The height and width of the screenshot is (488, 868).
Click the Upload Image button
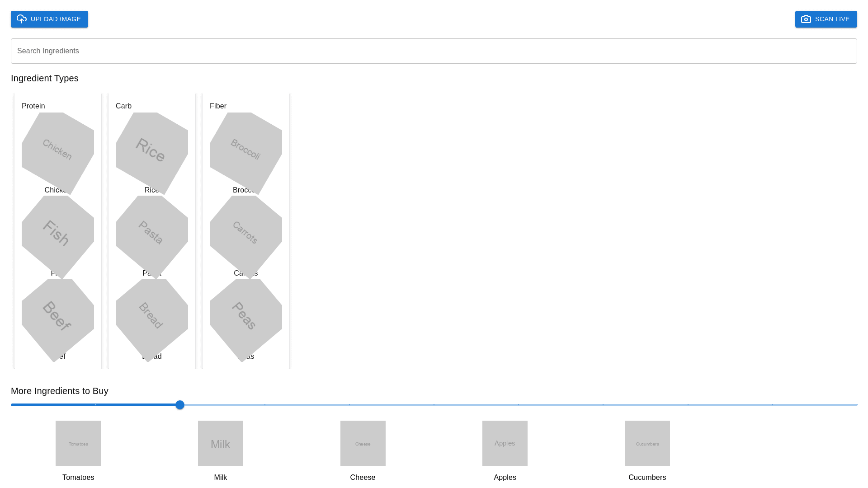click(x=49, y=19)
